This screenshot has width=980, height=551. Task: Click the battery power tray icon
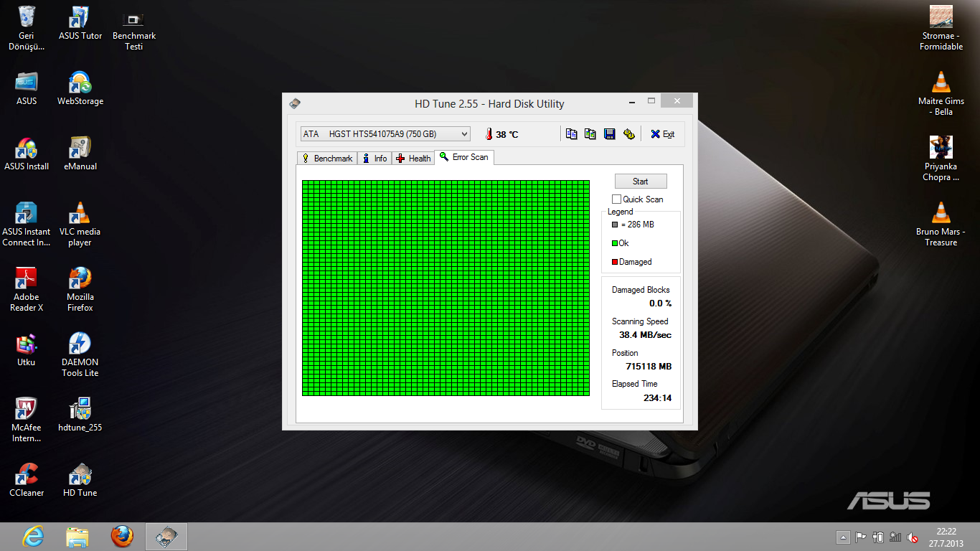coord(878,537)
